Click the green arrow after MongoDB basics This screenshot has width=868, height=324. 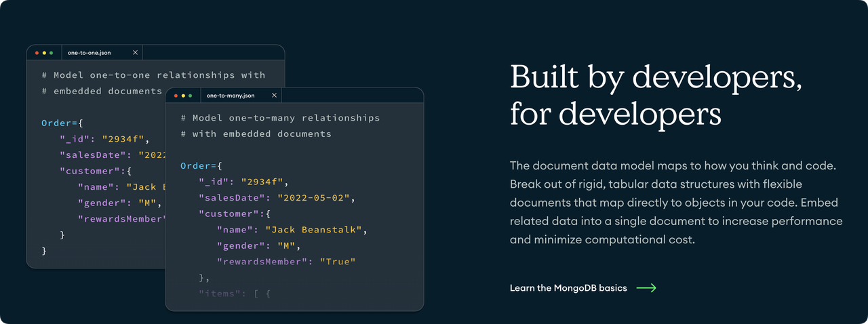[646, 288]
